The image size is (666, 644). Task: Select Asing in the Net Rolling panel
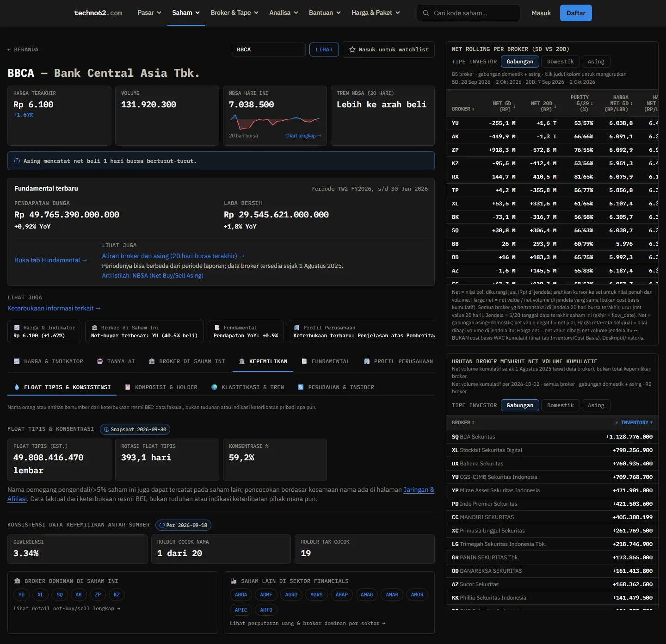pyautogui.click(x=596, y=62)
